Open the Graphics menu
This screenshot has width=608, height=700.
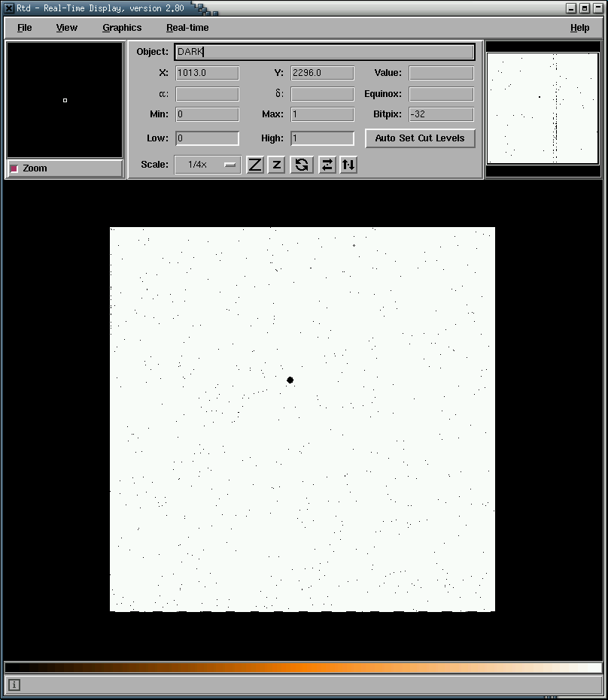click(x=122, y=28)
